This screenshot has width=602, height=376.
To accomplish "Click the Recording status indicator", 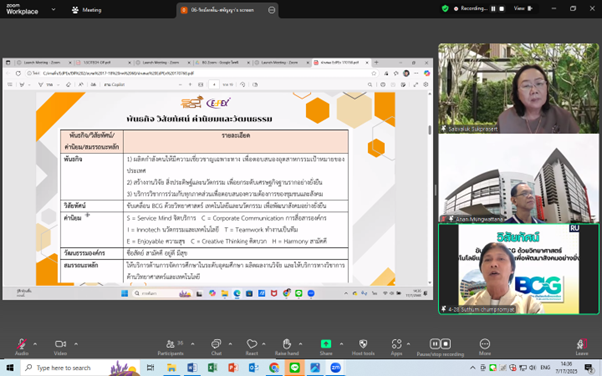I will (471, 8).
